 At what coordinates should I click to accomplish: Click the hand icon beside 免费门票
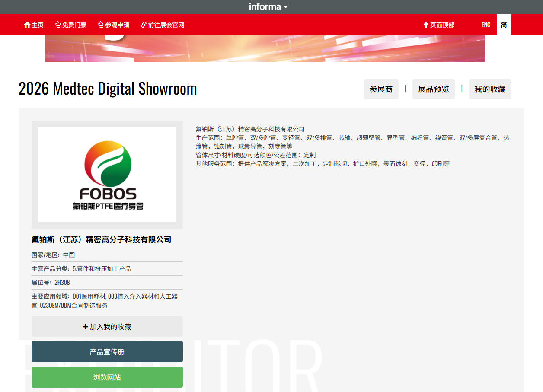tap(58, 25)
